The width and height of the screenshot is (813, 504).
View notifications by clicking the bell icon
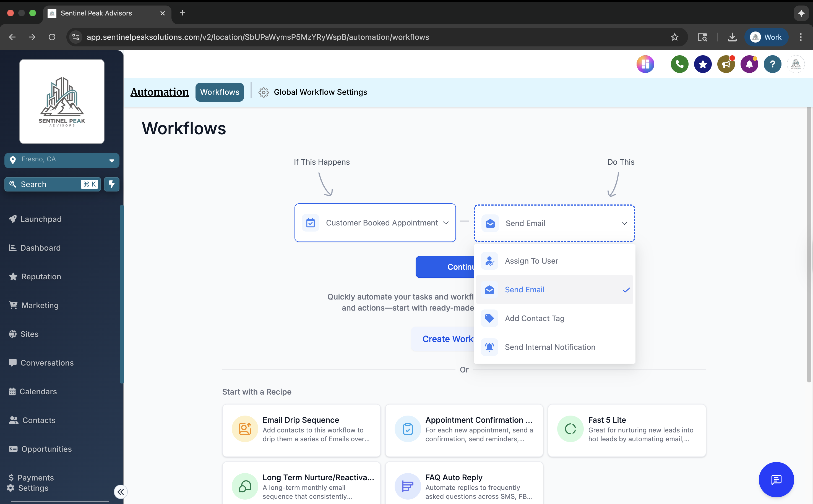point(749,64)
